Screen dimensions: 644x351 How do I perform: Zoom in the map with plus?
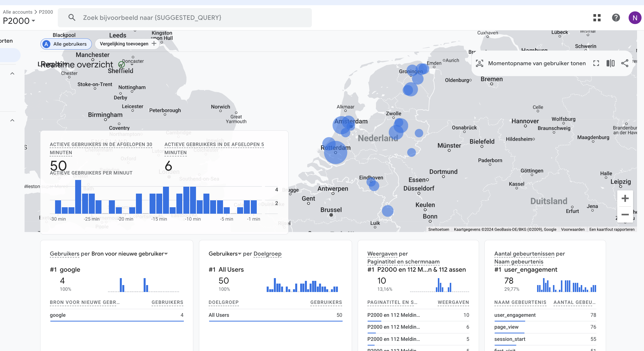625,198
